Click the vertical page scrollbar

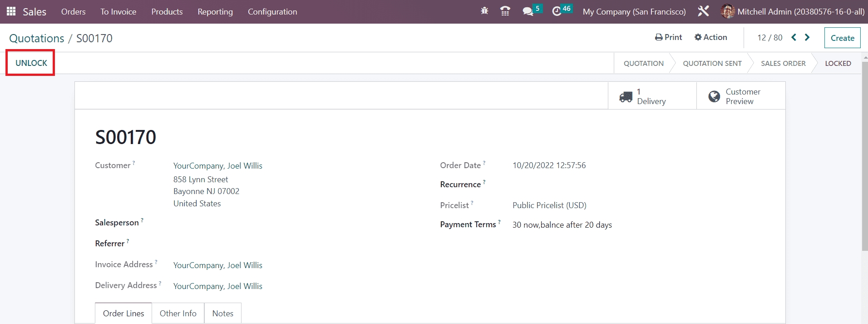coord(864,155)
